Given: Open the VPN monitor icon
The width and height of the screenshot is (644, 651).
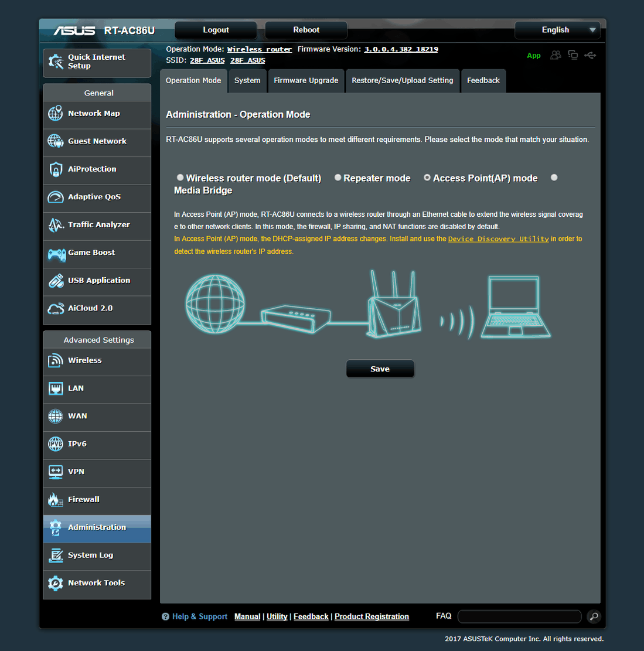Looking at the screenshot, I should point(56,472).
